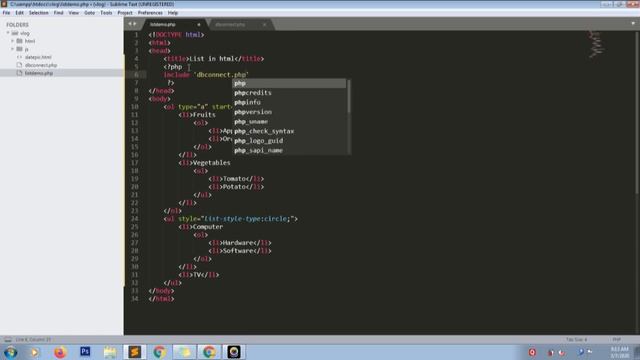This screenshot has width=640, height=360.
Task: Open the File menu
Action: click(x=6, y=13)
